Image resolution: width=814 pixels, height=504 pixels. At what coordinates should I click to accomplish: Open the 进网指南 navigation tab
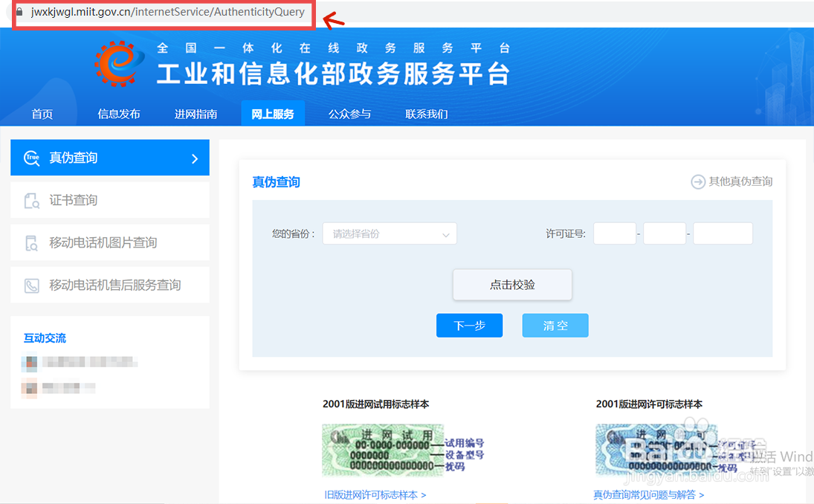(x=196, y=114)
